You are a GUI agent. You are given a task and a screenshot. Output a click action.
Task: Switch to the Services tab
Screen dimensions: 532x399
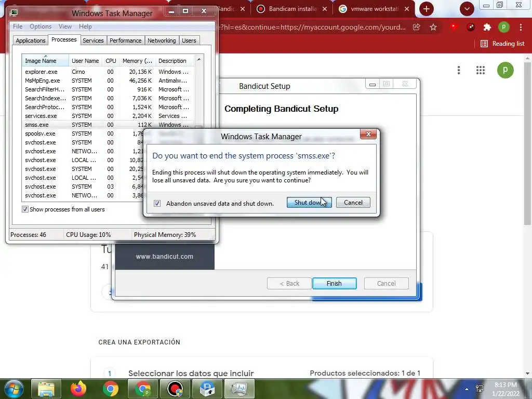tap(93, 41)
